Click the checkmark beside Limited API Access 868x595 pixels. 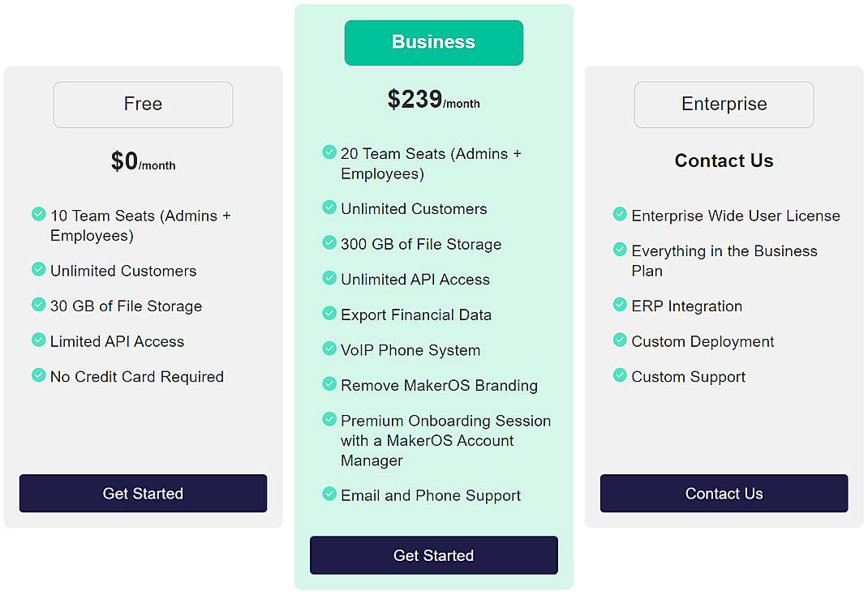click(38, 341)
